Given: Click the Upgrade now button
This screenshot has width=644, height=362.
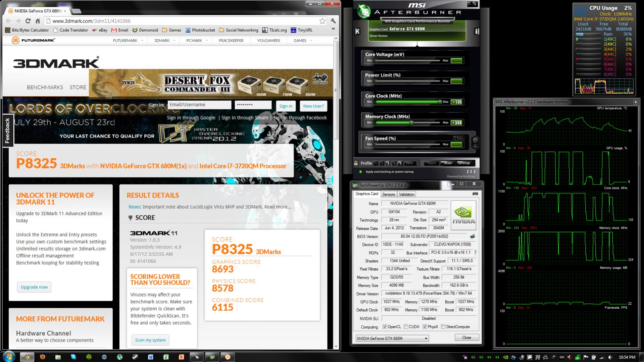Looking at the screenshot, I should [34, 287].
